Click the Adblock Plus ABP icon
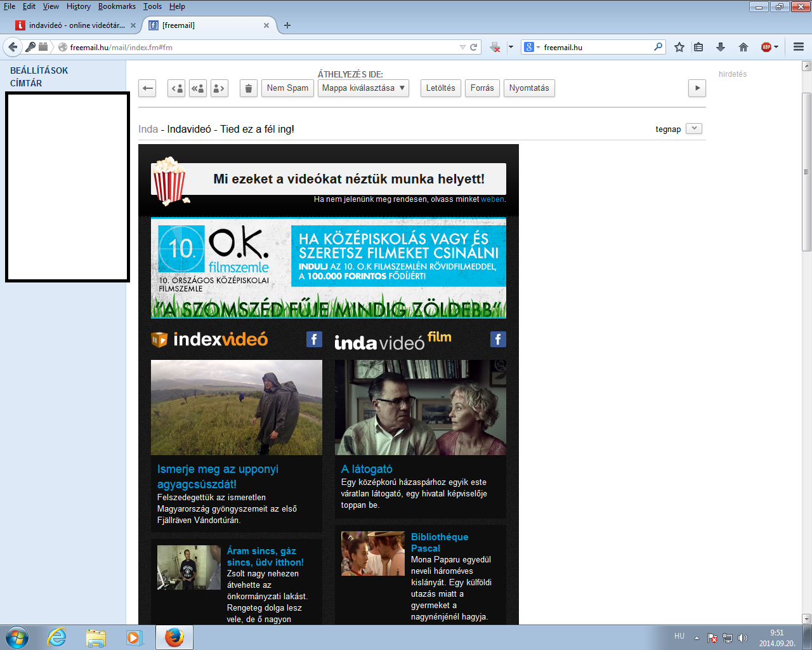 766,47
